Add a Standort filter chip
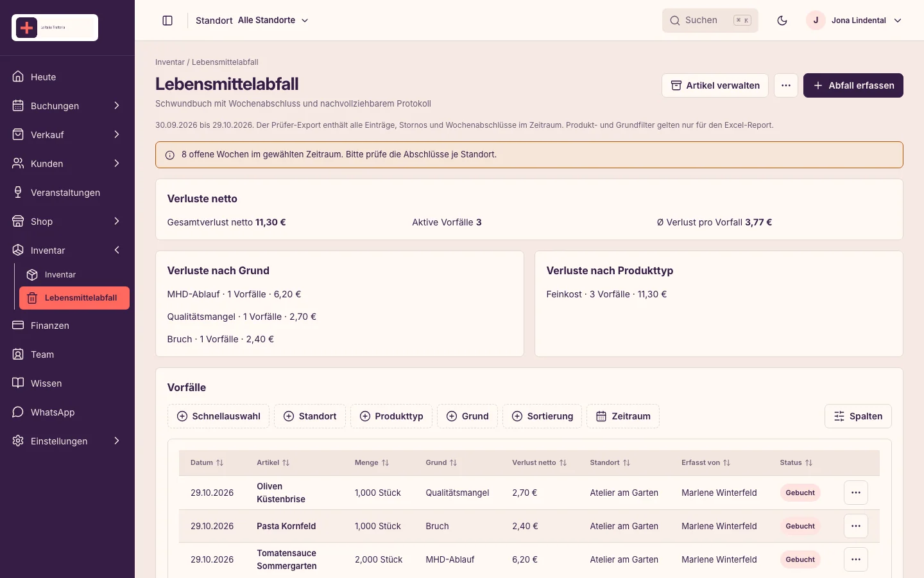The height and width of the screenshot is (578, 924). pyautogui.click(x=310, y=416)
